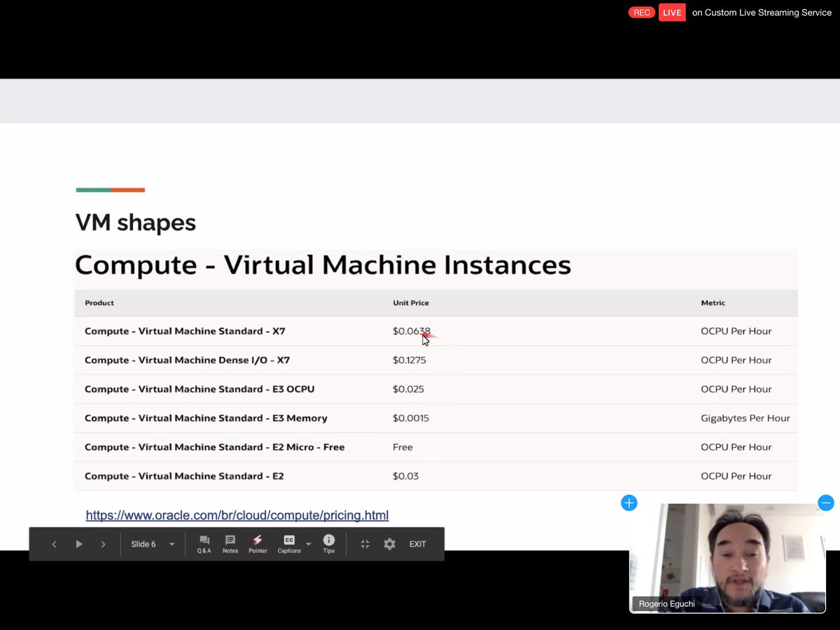Click EXIT to leave presentation
The width and height of the screenshot is (840, 630).
click(418, 544)
